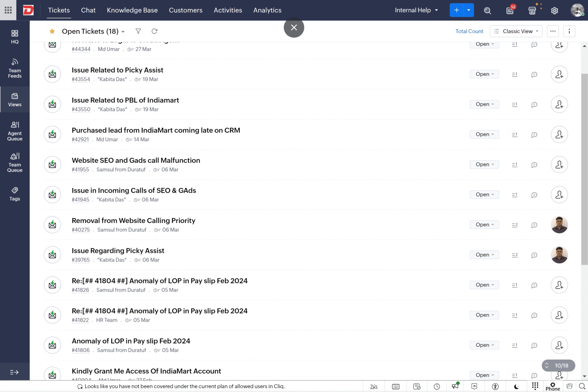The height and width of the screenshot is (392, 588).
Task: Open the HQ dashboard in sidebar
Action: coord(15,37)
